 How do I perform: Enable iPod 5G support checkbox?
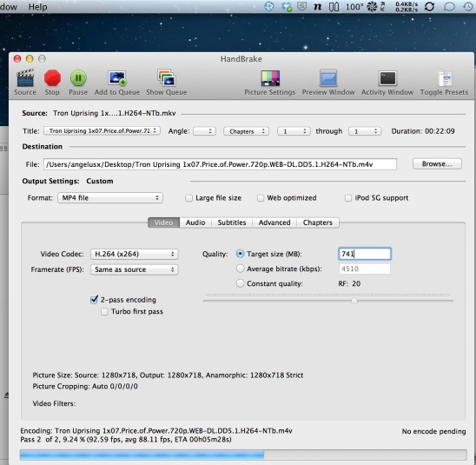pyautogui.click(x=348, y=198)
